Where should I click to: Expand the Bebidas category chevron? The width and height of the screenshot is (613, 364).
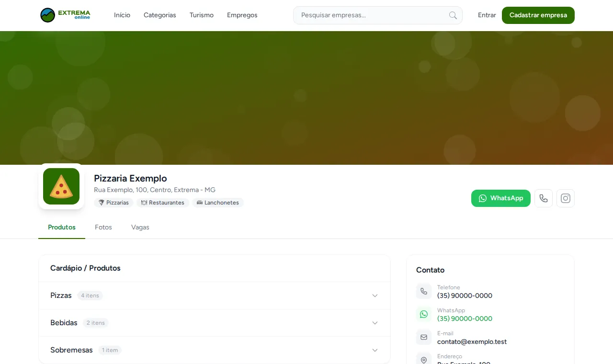[375, 323]
